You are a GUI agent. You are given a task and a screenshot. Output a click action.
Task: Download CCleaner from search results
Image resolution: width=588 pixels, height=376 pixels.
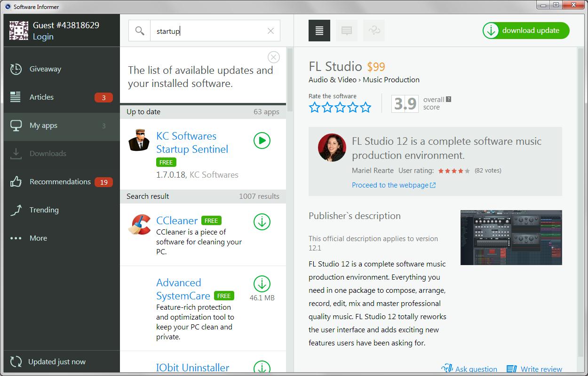[x=262, y=222]
